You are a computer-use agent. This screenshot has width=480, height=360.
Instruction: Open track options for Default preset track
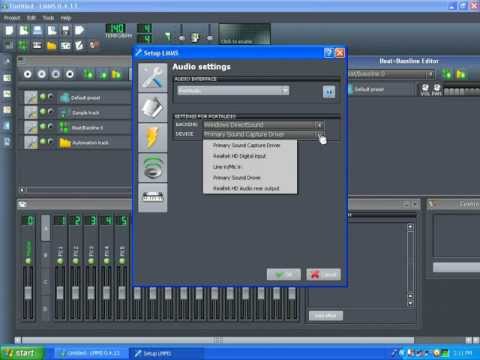point(31,98)
